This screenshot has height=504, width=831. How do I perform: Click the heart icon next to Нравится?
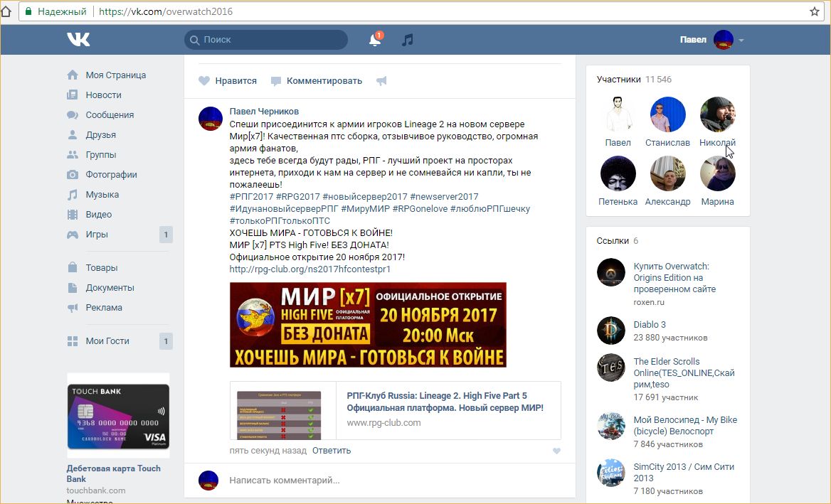[x=204, y=81]
